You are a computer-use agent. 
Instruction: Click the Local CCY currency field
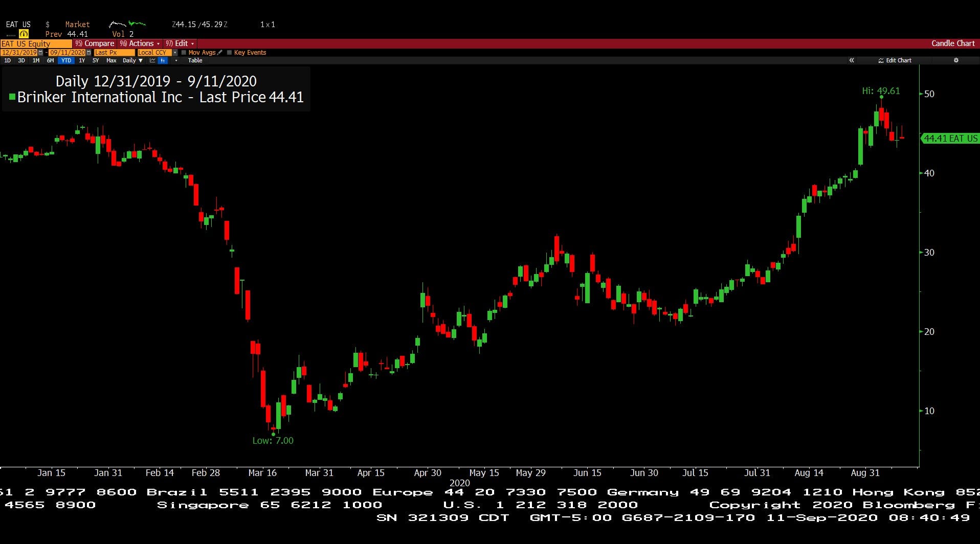154,53
